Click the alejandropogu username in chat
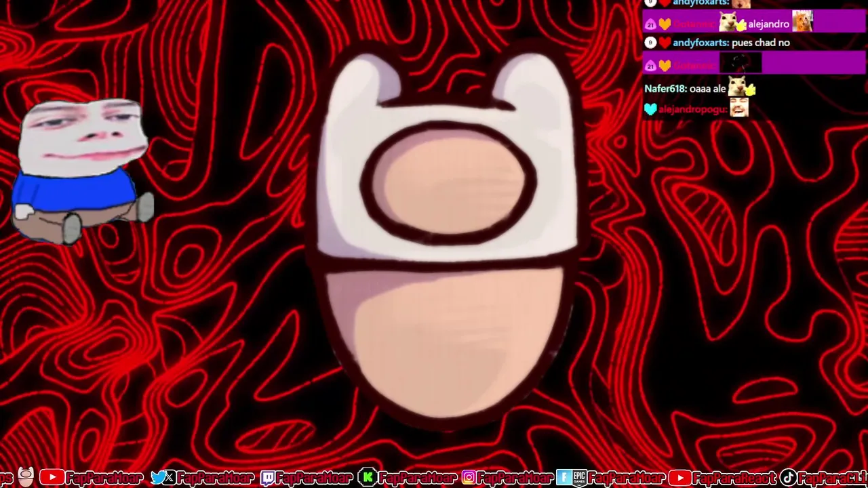This screenshot has height=488, width=868. 693,109
